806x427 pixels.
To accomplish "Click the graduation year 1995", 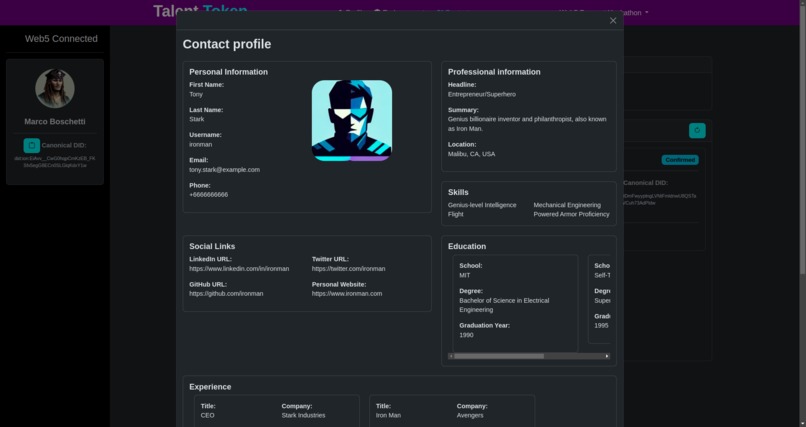I will 601,326.
